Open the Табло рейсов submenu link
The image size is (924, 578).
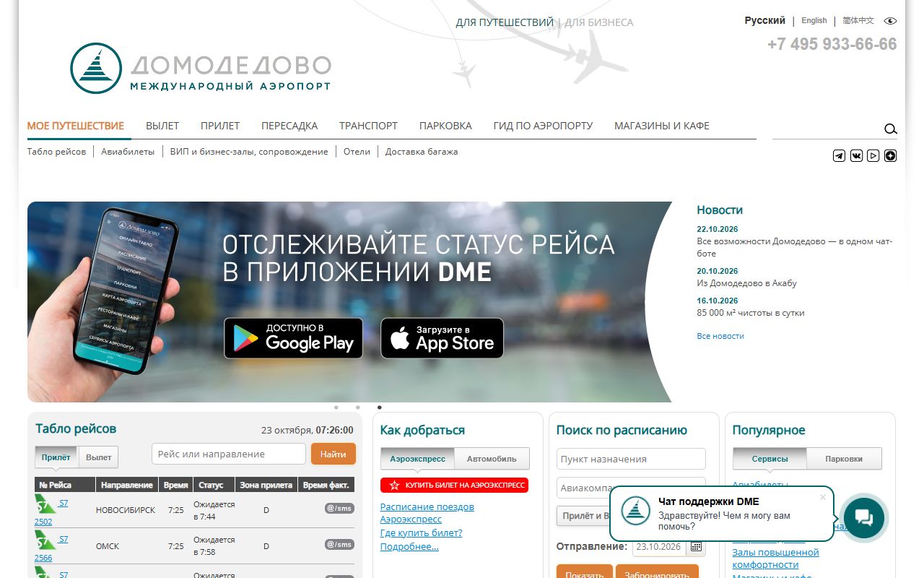56,152
